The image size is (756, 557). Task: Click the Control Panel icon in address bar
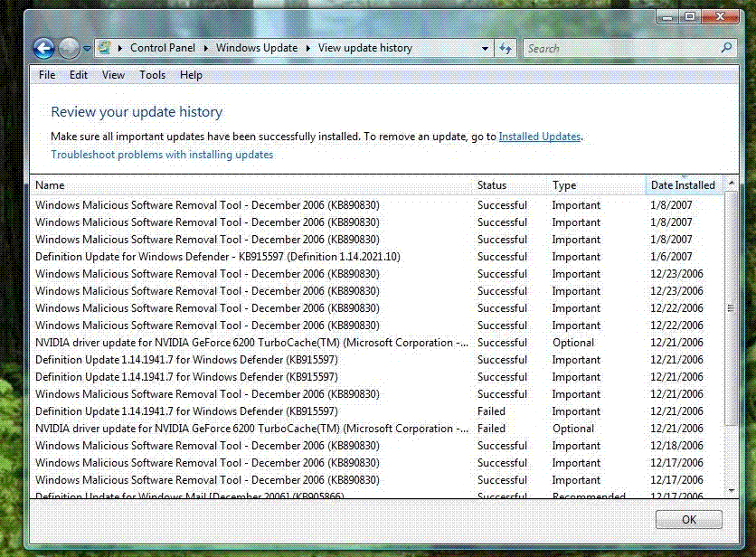pyautogui.click(x=104, y=48)
